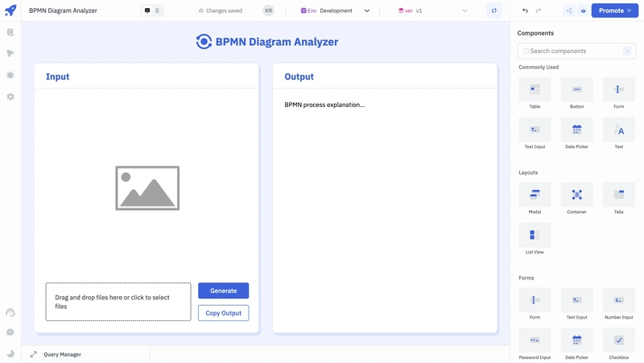Select the Button component

coord(576,93)
